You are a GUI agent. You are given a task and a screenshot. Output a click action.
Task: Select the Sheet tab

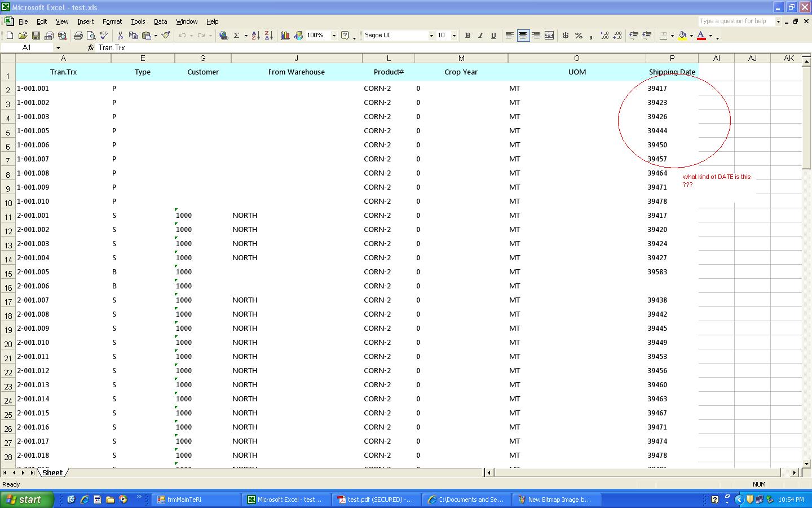click(52, 472)
